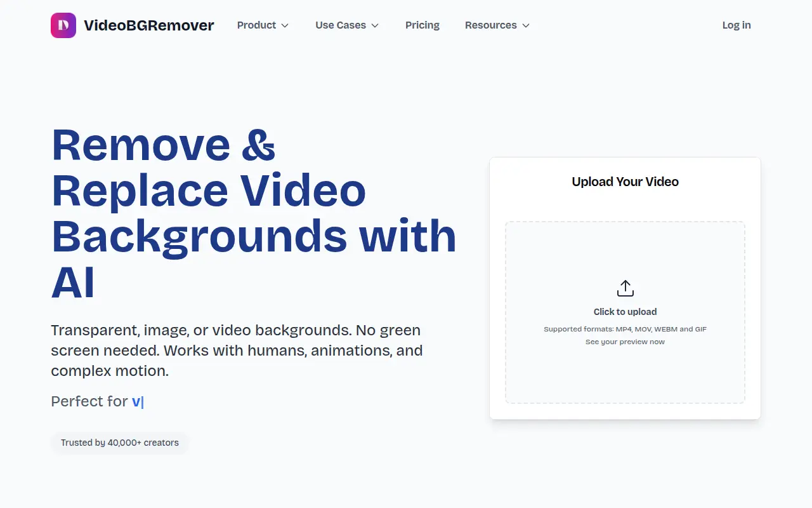Click the 'Remove & Replace Video Backgrounds' headline

tap(254, 213)
